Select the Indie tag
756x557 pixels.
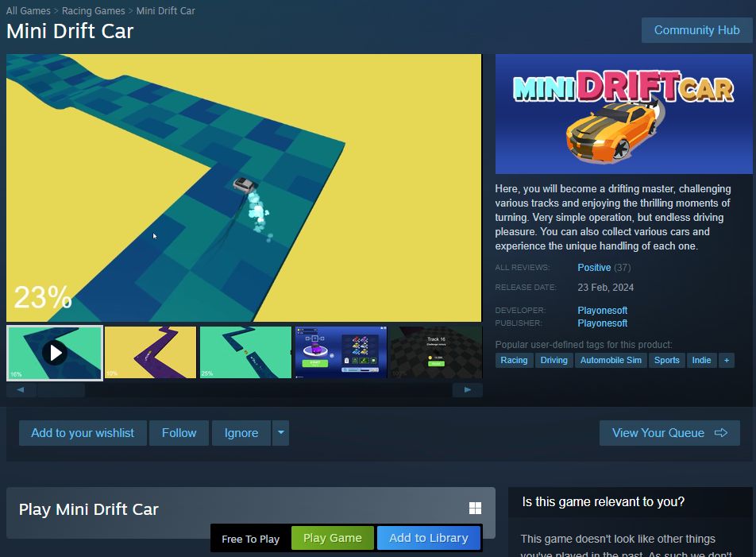701,360
